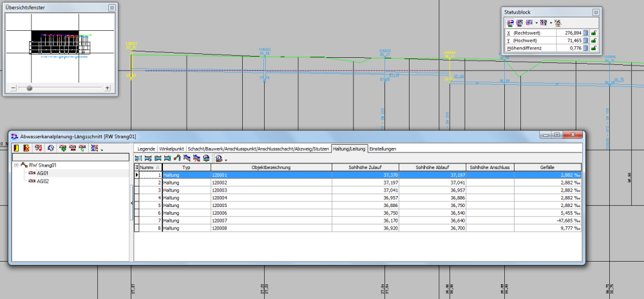The image size is (644, 299).
Task: Toggle the lock for Y (Hochwert)
Action: coord(594,40)
